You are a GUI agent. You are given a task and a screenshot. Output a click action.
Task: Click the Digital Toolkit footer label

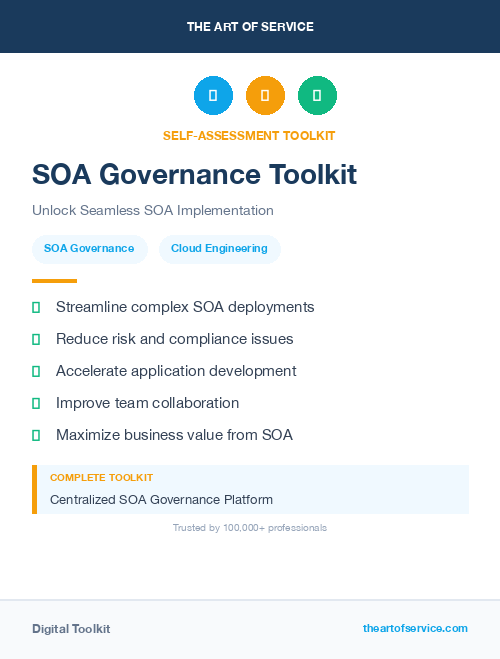pyautogui.click(x=71, y=629)
